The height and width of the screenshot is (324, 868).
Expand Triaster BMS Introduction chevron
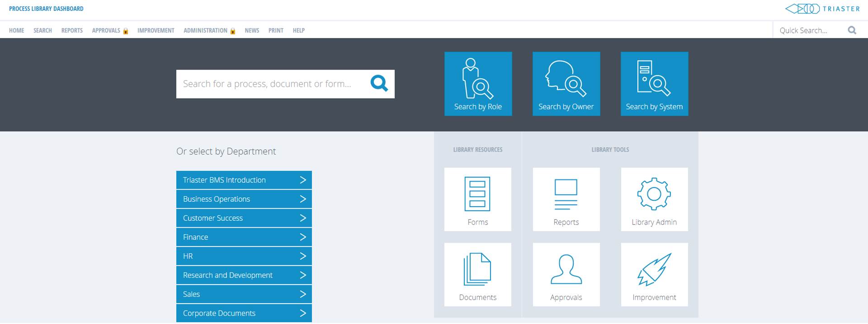[303, 180]
